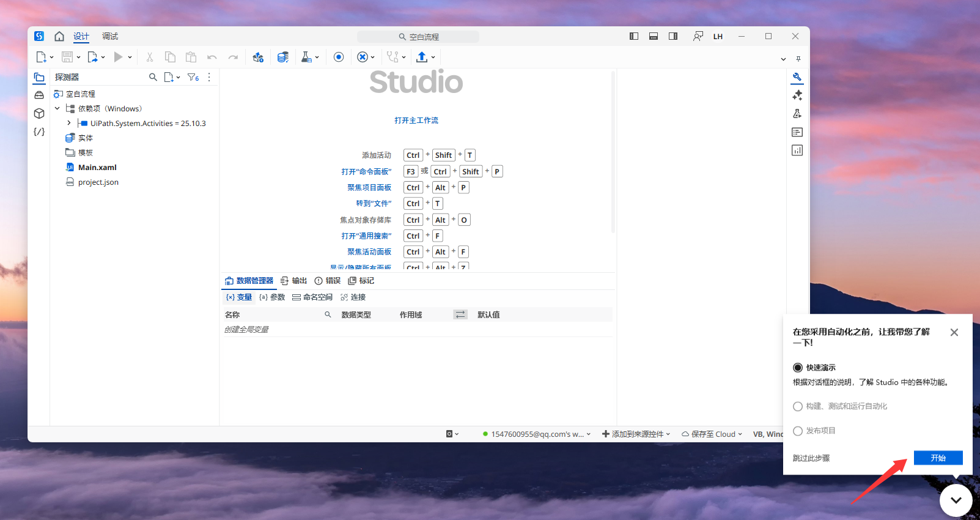This screenshot has width=980, height=520.
Task: Open the Autopilot sparkle panel icon
Action: pos(797,95)
